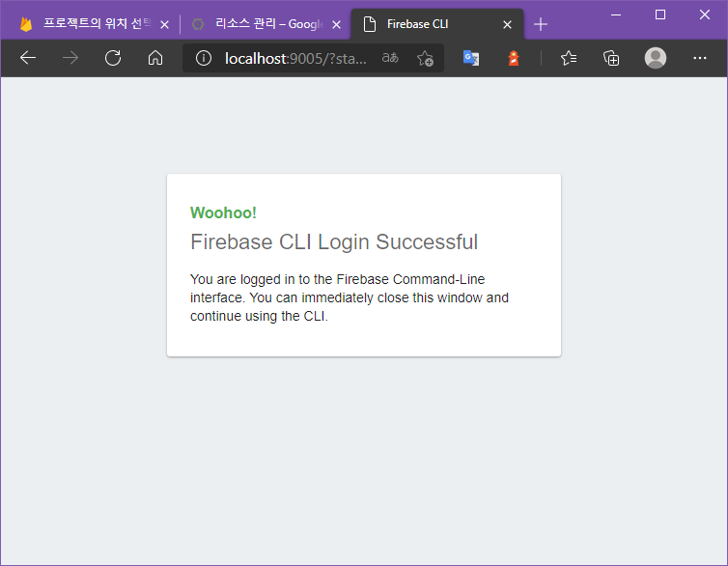Go back using the browser back arrow
728x566 pixels.
point(28,58)
